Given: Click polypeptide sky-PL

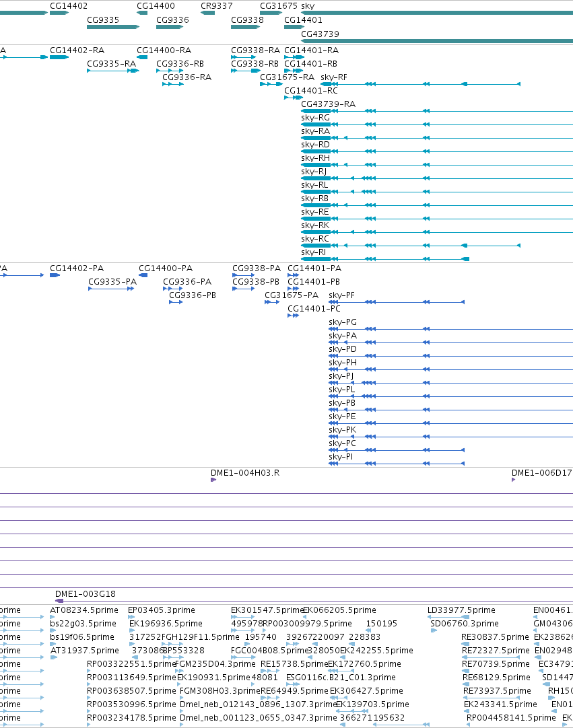Looking at the screenshot, I should pos(341,390).
